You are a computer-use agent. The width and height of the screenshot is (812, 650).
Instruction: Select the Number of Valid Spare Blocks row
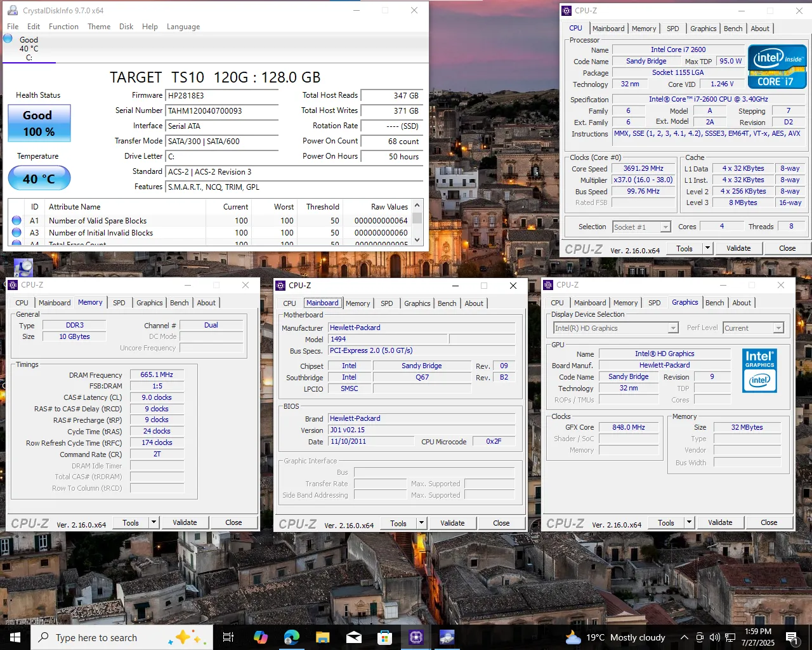(210, 221)
